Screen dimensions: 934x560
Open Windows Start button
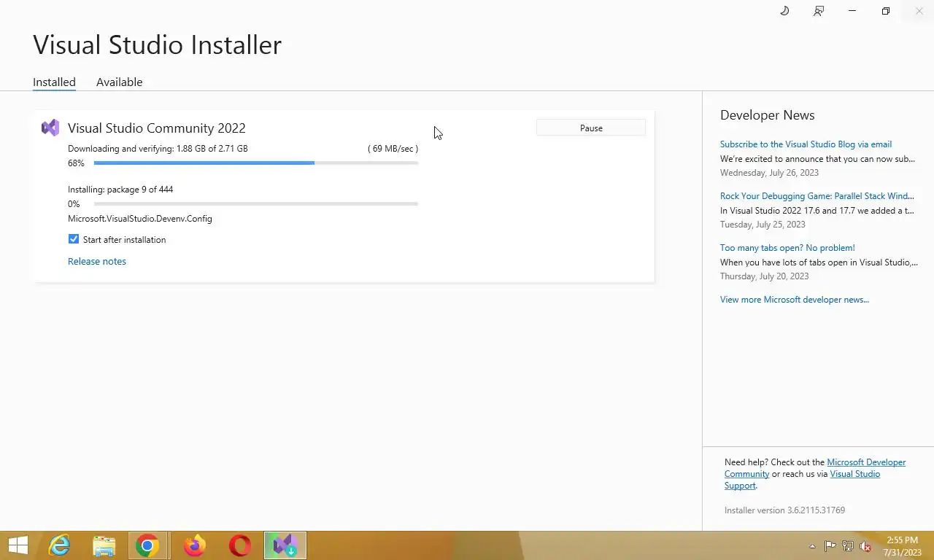(18, 545)
